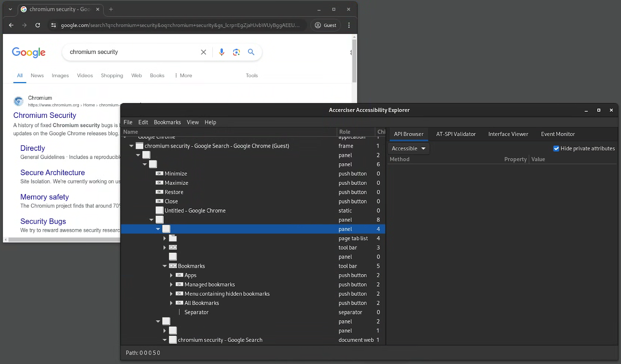Collapse the Bookmarks tool bar node

pyautogui.click(x=165, y=266)
